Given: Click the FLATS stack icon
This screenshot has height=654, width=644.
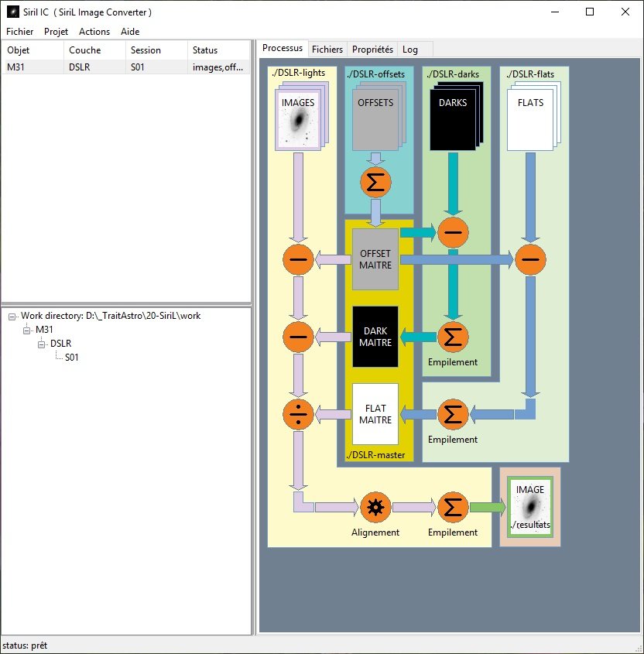Looking at the screenshot, I should [x=533, y=116].
